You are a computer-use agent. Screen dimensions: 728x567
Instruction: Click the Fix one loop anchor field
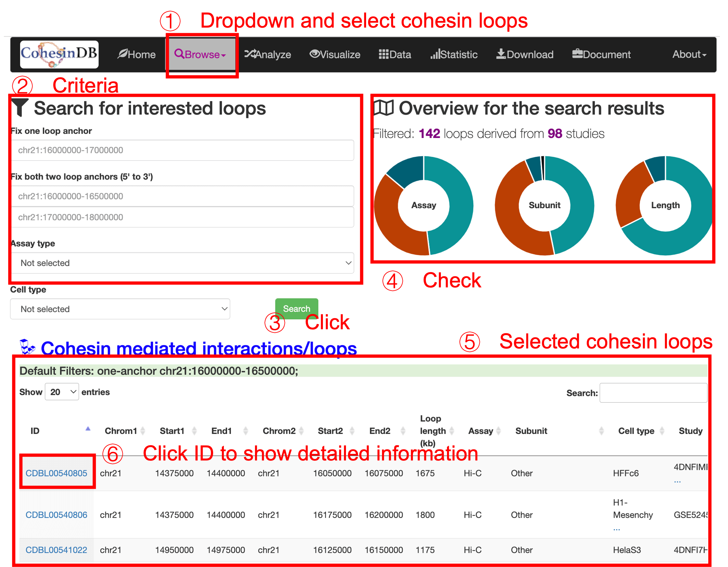(182, 150)
